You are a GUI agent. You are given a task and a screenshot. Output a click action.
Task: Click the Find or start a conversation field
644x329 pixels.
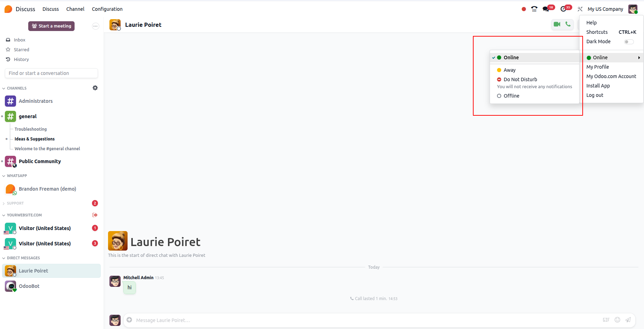(x=51, y=73)
